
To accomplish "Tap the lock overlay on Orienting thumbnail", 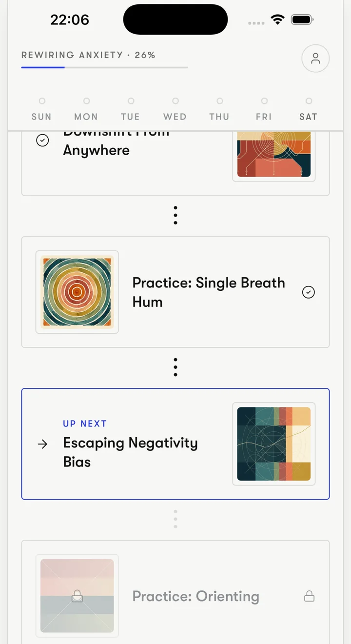I will tap(77, 596).
